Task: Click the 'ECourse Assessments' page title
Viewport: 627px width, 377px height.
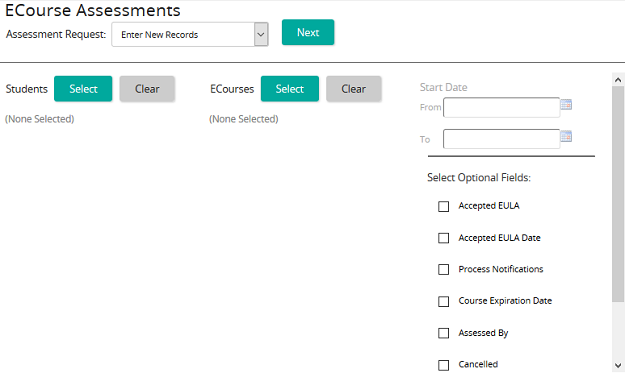Action: coord(93,10)
